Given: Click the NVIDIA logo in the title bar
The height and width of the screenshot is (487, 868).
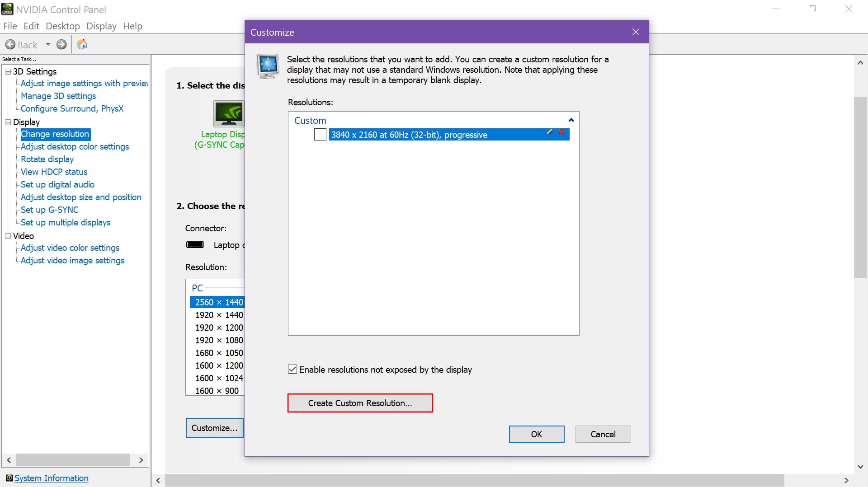Looking at the screenshot, I should click(7, 9).
